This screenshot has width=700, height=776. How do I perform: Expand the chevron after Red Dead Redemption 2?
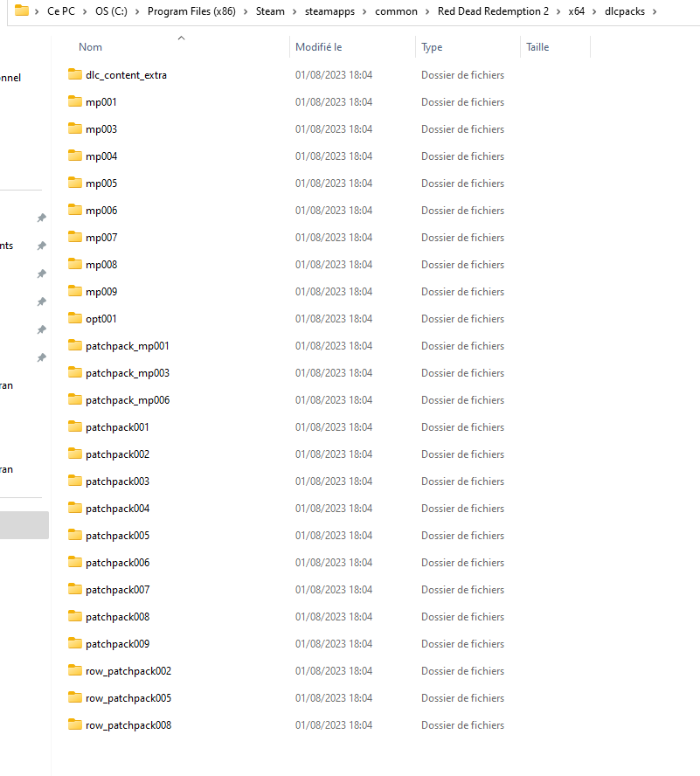[x=558, y=11]
